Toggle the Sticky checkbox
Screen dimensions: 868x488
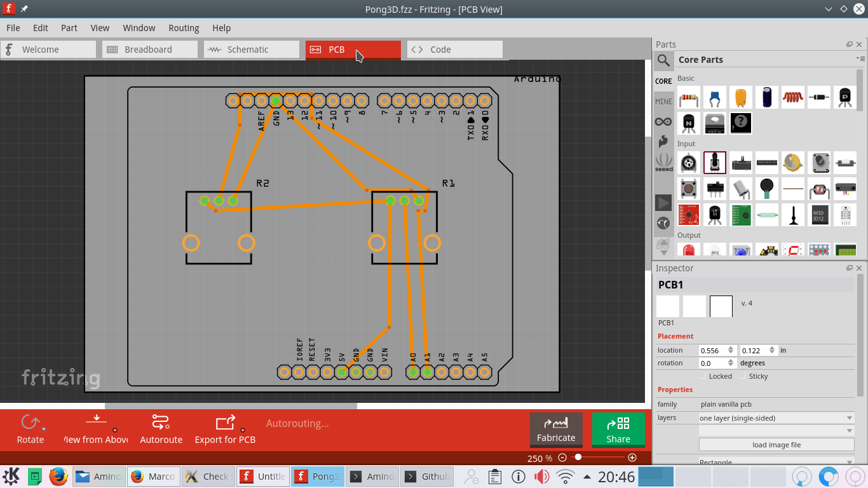(x=742, y=376)
